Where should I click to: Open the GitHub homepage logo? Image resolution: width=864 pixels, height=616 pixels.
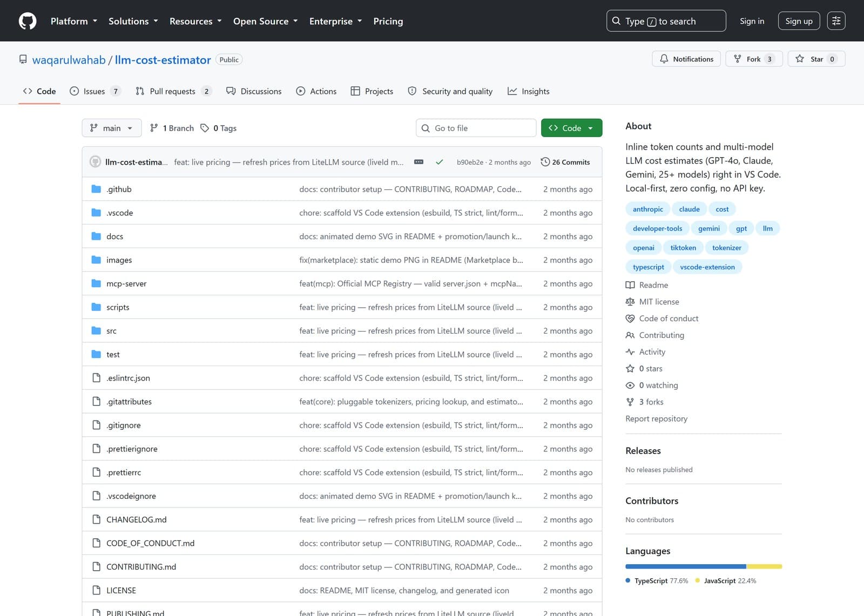(28, 21)
